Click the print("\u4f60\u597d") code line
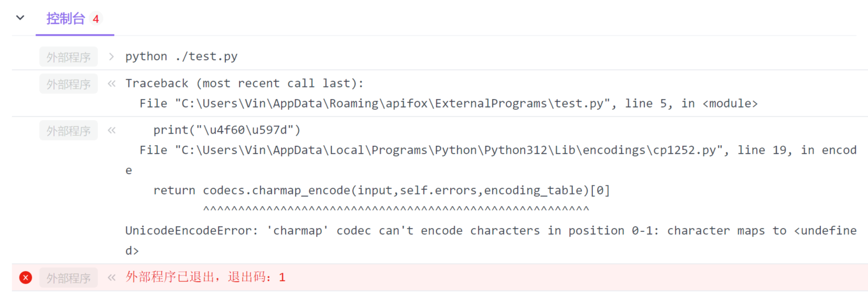The height and width of the screenshot is (300, 868). (226, 130)
